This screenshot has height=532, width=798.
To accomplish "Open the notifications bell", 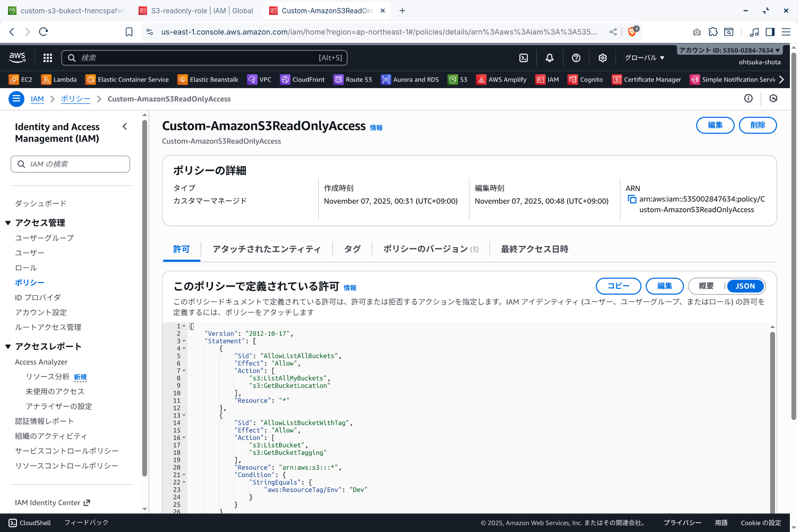I will pyautogui.click(x=549, y=58).
